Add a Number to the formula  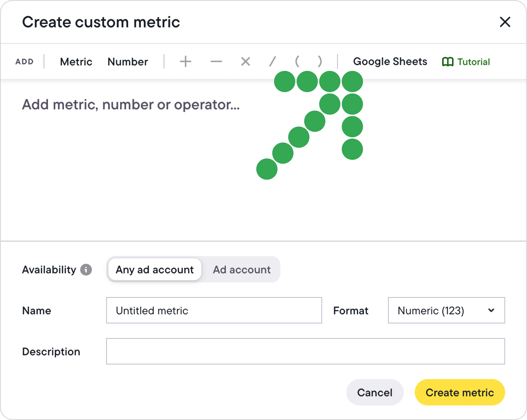pos(128,62)
